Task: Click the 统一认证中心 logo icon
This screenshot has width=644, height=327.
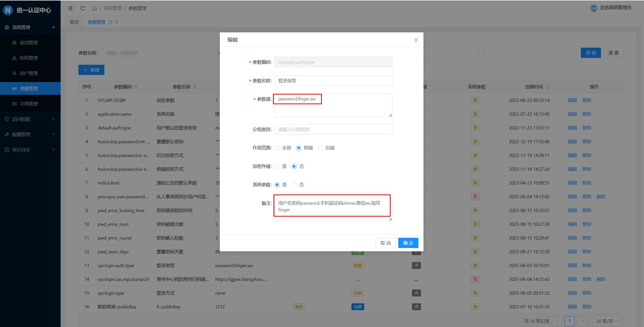Action: pos(8,10)
